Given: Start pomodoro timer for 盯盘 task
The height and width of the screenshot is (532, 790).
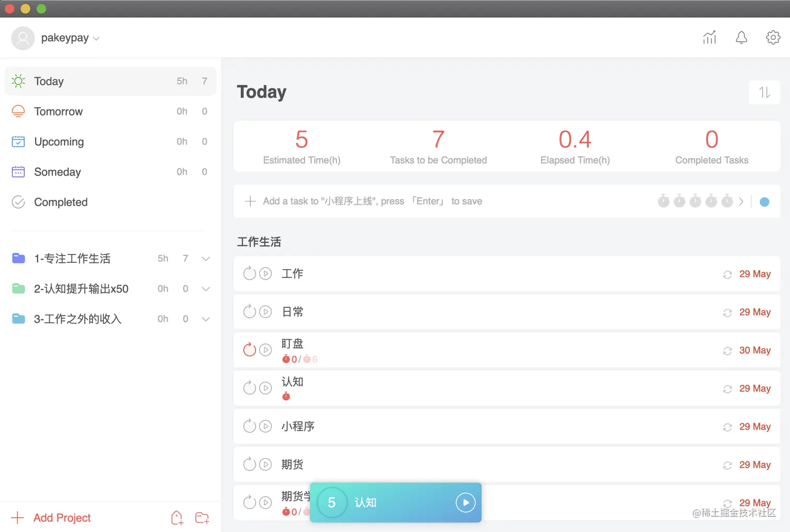Looking at the screenshot, I should [266, 350].
